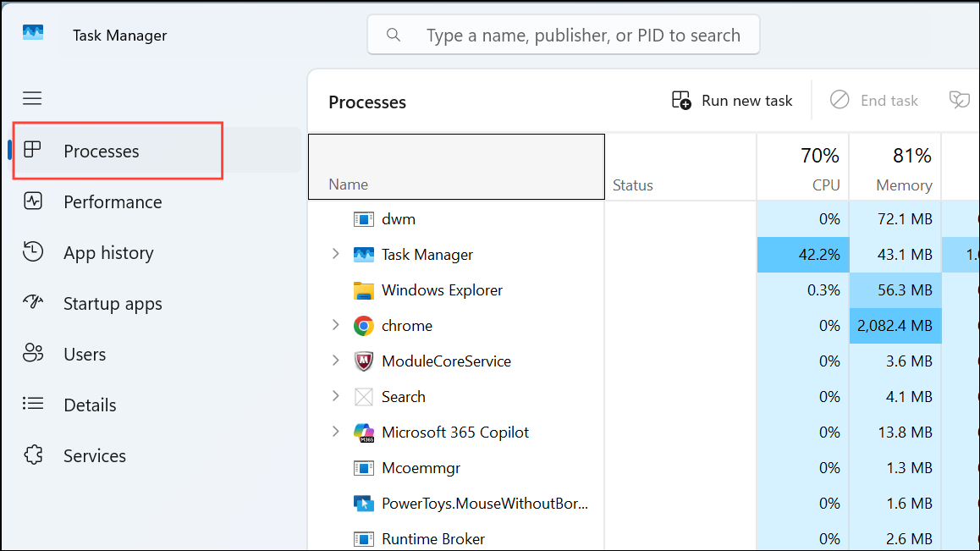980x551 pixels.
Task: Click the Efficiency mode leaf icon
Action: click(960, 99)
